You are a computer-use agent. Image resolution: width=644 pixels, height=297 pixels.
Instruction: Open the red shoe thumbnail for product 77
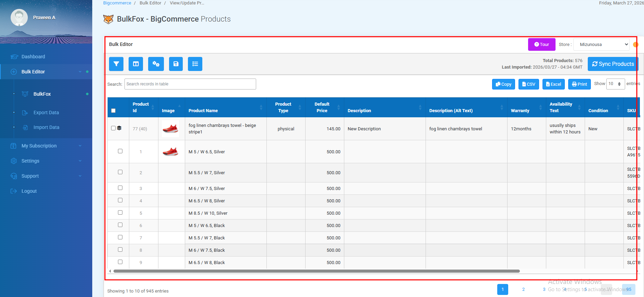pos(170,129)
